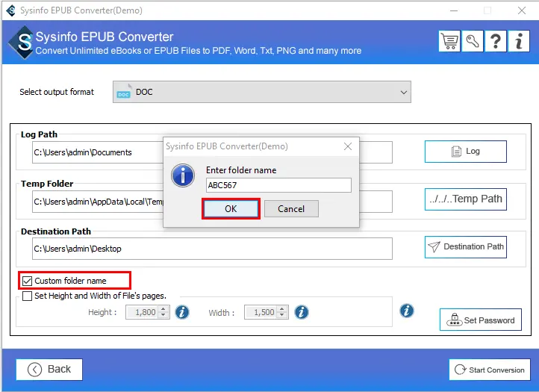The height and width of the screenshot is (392, 539).
Task: Click the blue info icon in dialog
Action: [x=183, y=175]
